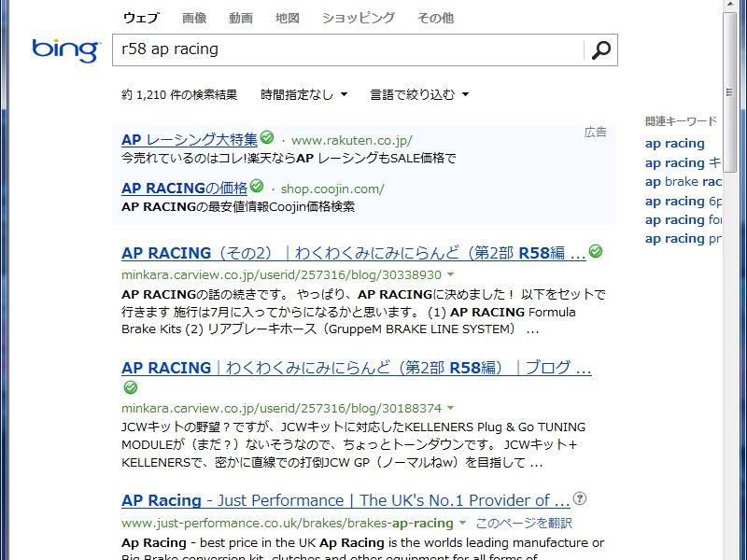Open AP RACING（その2）わくわくみにみにらんど result
Viewport: 747px width, 560px height.
[354, 253]
